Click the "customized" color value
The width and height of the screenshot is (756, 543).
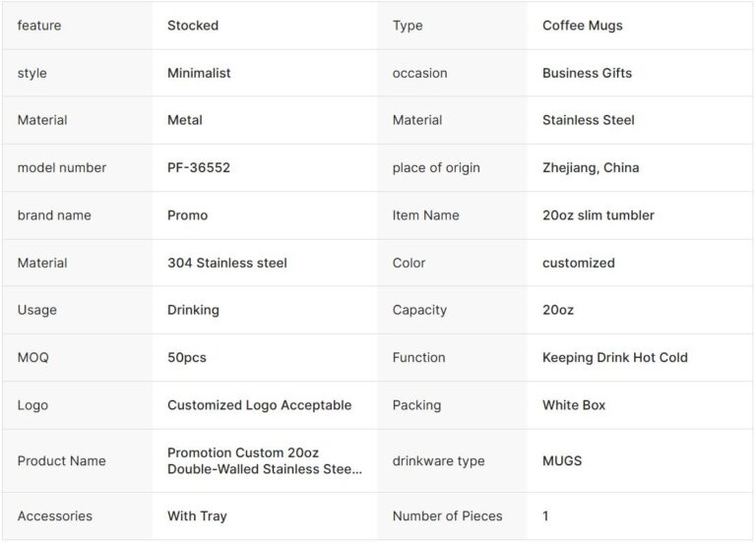[x=578, y=263]
